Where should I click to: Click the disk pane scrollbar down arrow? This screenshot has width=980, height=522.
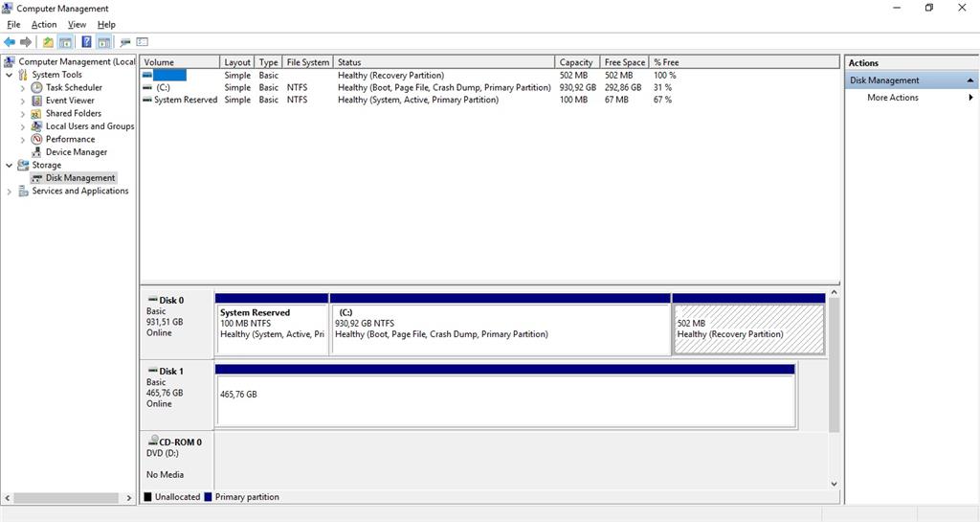click(834, 484)
